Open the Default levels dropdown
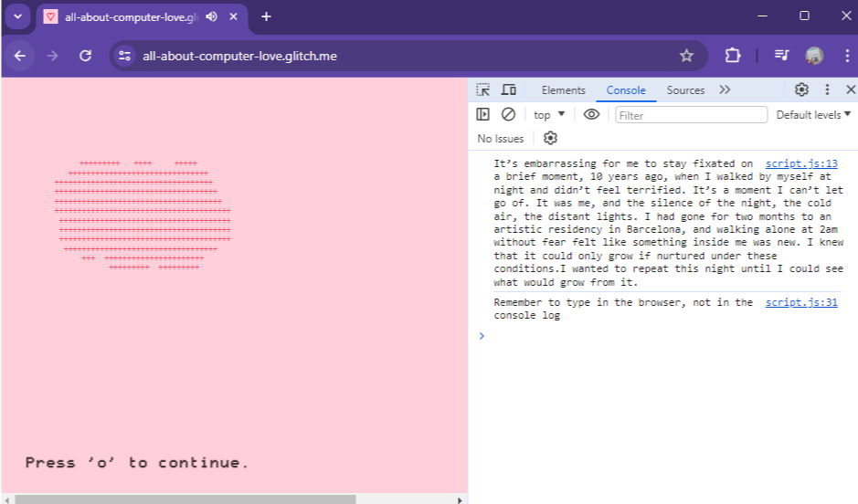Screen dimensions: 858x504 (813, 115)
